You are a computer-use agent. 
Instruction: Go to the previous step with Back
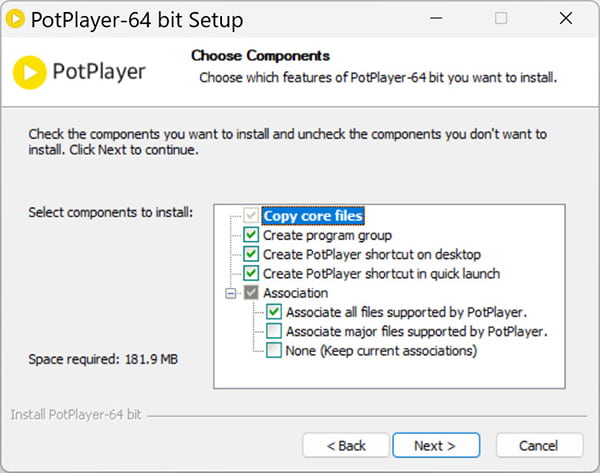[x=346, y=445]
